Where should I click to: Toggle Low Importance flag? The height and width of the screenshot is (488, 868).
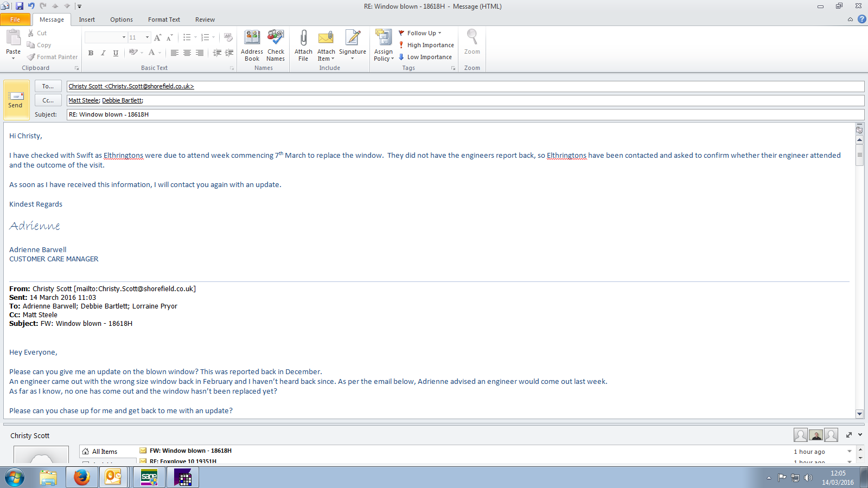pyautogui.click(x=425, y=57)
